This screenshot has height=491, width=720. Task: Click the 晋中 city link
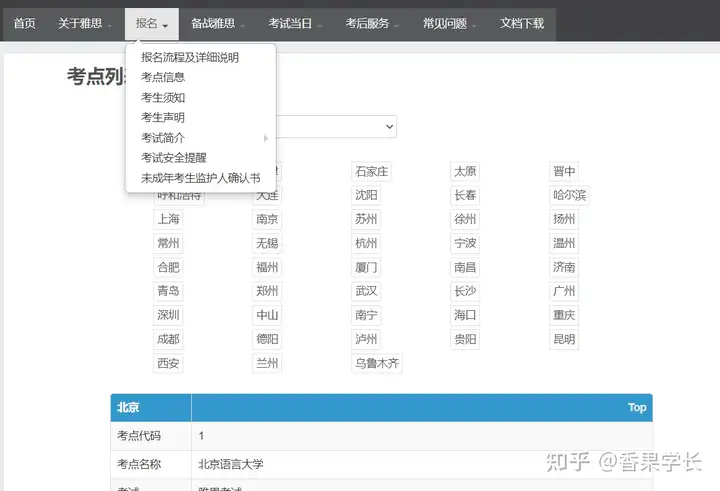564,171
